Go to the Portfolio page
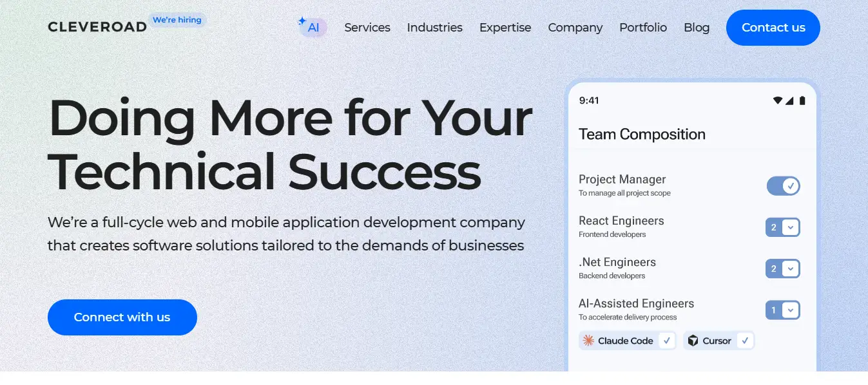Viewport: 868px width, 385px height. point(642,28)
